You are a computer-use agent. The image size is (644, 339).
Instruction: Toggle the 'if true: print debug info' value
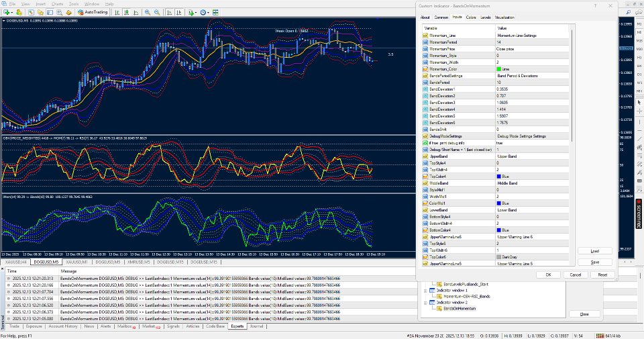499,142
